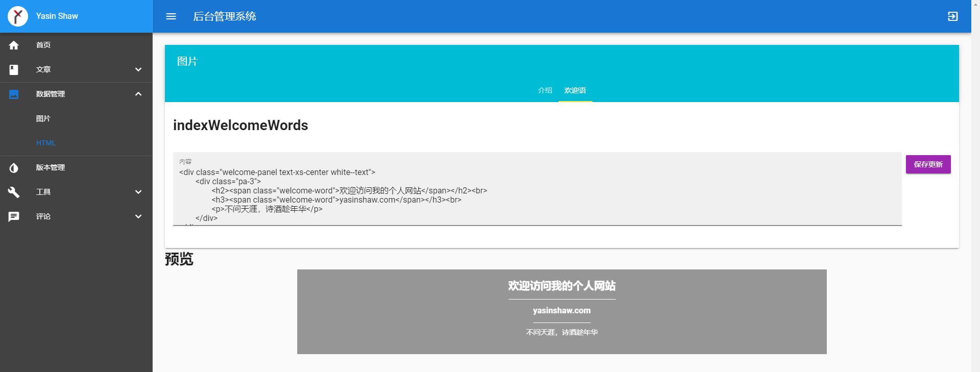980x372 pixels.
Task: Toggle the hamburger navigation menu icon
Action: (171, 16)
